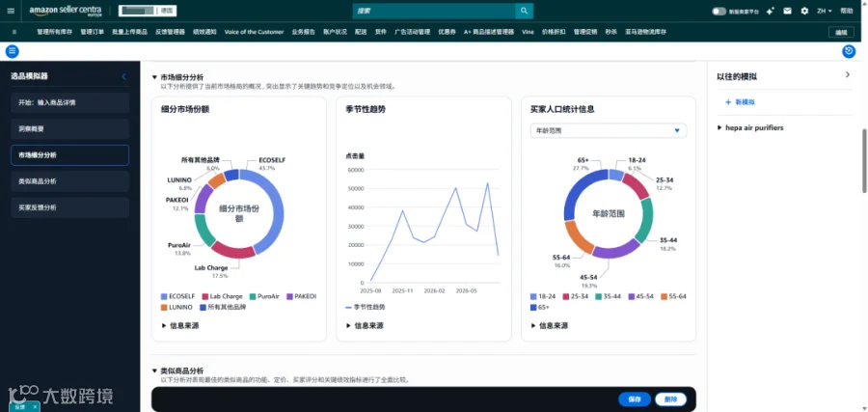Click the blue history clock icon
This screenshot has height=412, width=868.
pos(849,51)
